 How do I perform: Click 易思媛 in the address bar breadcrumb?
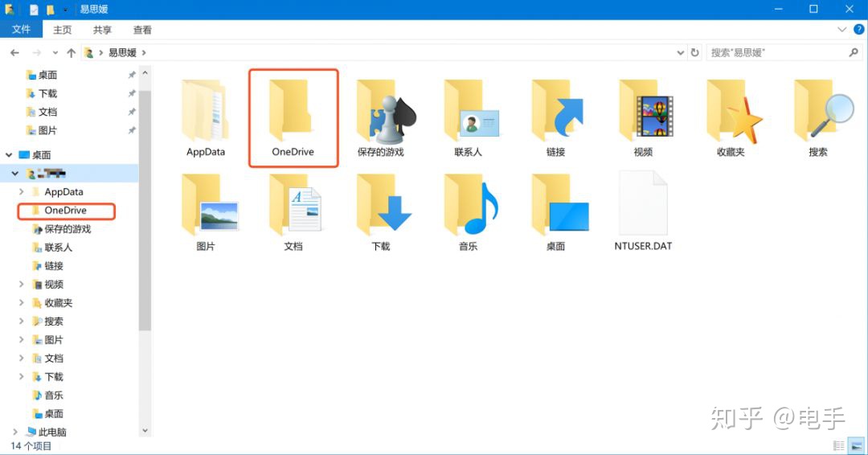click(122, 52)
